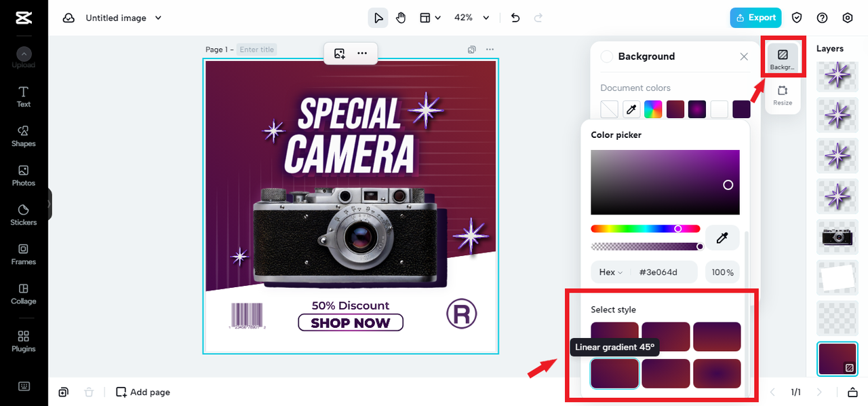Click the opacity slider handle
The height and width of the screenshot is (406, 868).
[x=700, y=246]
